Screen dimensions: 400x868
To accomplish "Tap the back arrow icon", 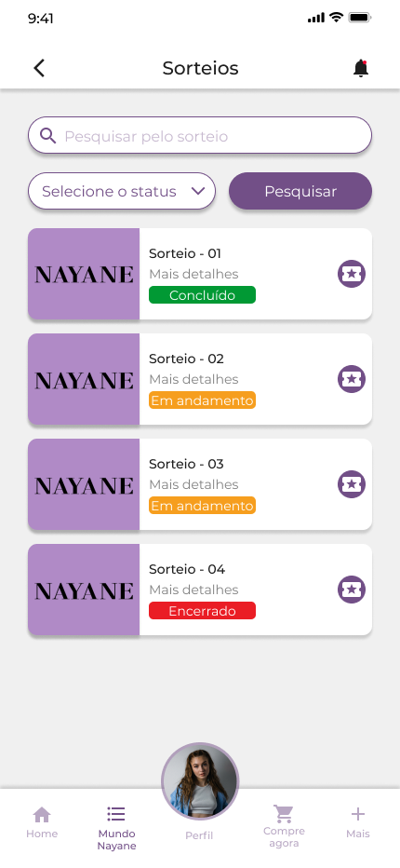I will coord(39,68).
